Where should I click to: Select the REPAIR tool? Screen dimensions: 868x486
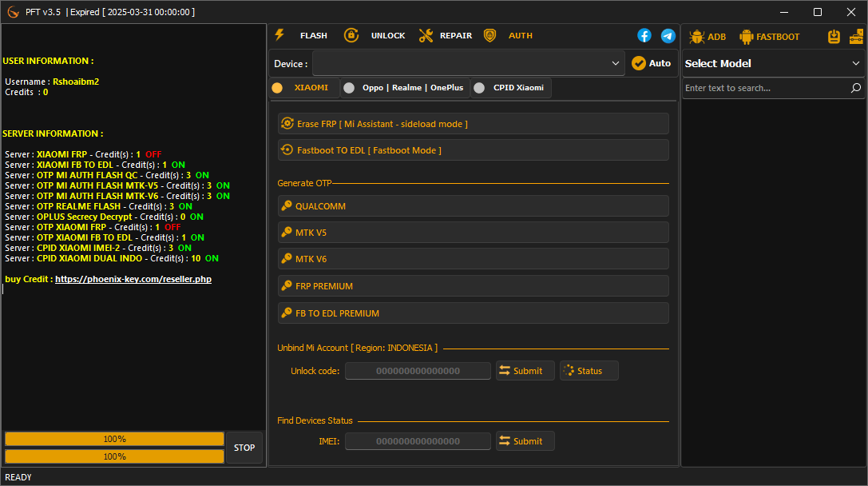(445, 35)
